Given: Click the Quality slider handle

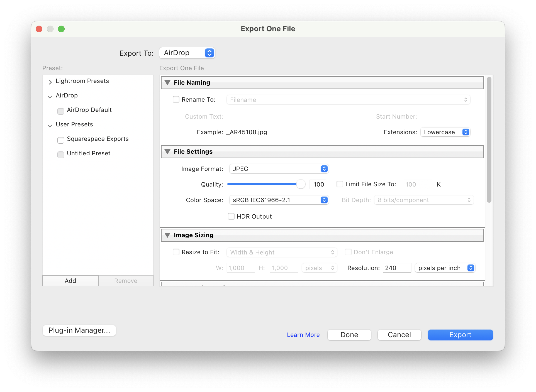Looking at the screenshot, I should point(301,184).
